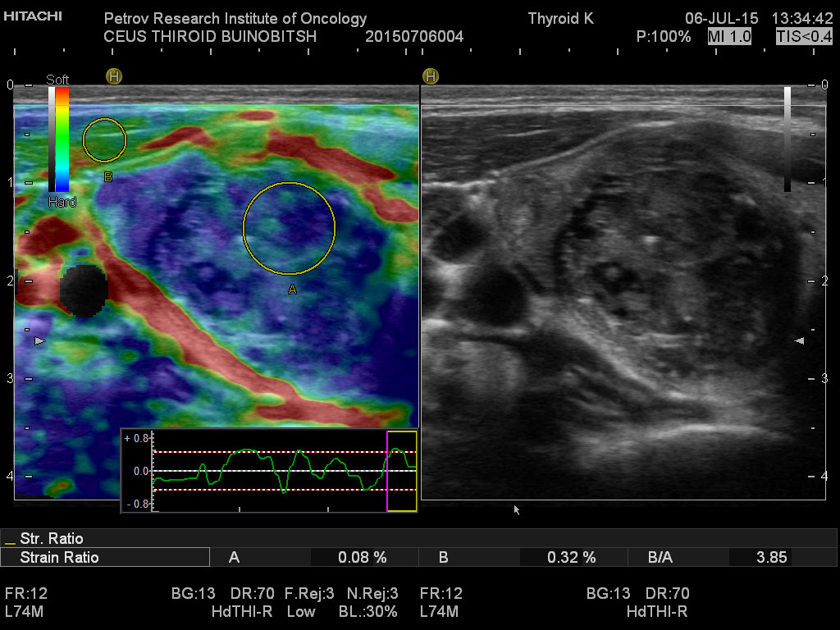Screen dimensions: 840x630
Task: Click the MI 1.0 indicator
Action: tap(730, 37)
